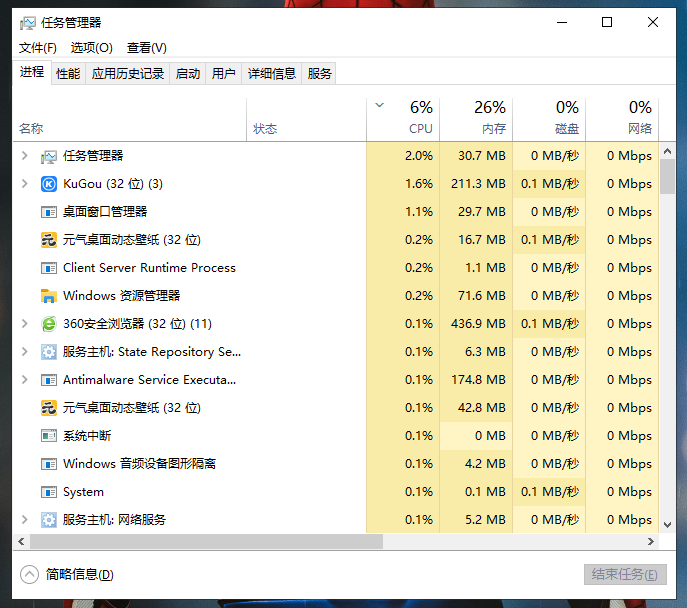The image size is (687, 608).
Task: Click the 任务管理器 process row icon
Action: pyautogui.click(x=49, y=156)
